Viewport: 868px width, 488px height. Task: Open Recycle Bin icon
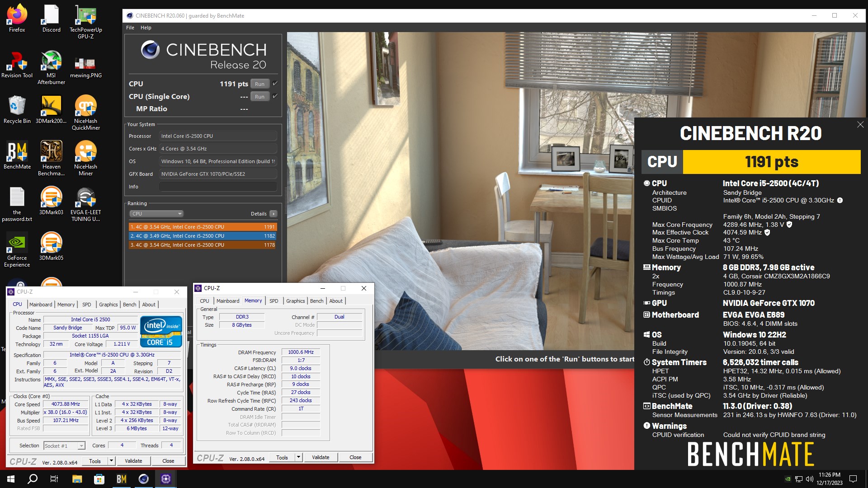click(17, 110)
